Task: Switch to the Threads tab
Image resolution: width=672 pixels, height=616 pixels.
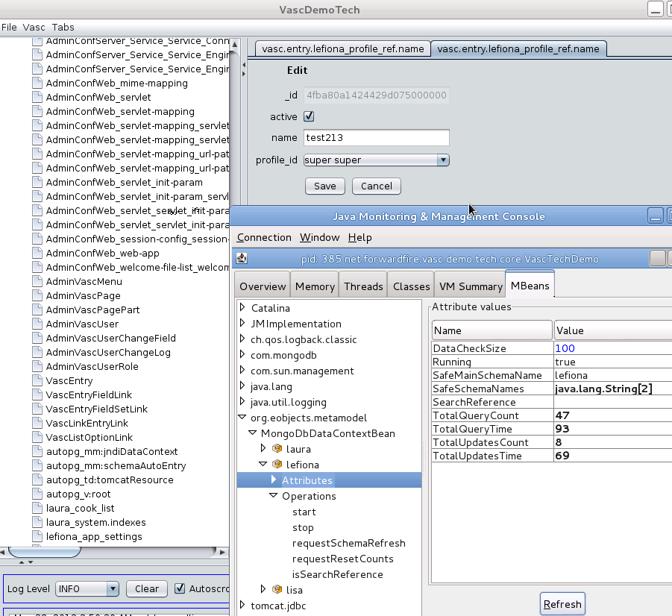Action: 364,286
